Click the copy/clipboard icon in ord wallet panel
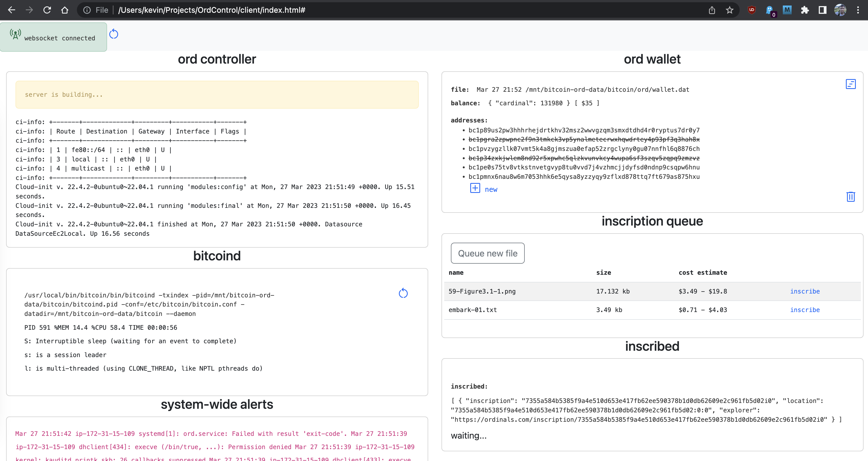This screenshot has height=461, width=868. point(851,84)
